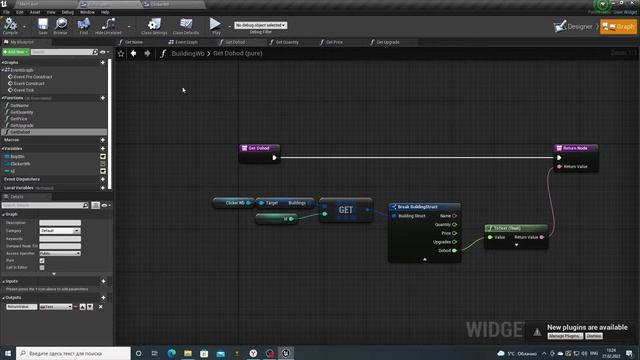Open the Asset menu
640x360 pixels.
tap(35, 12)
